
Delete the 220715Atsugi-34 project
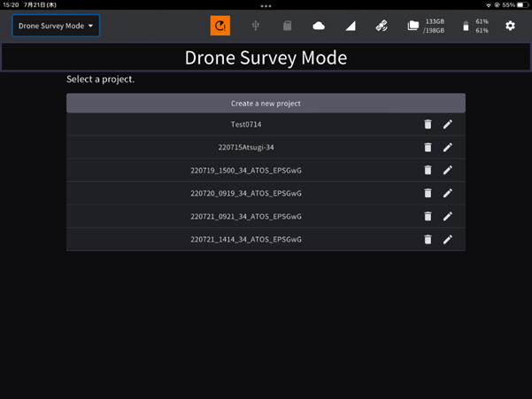pyautogui.click(x=428, y=148)
